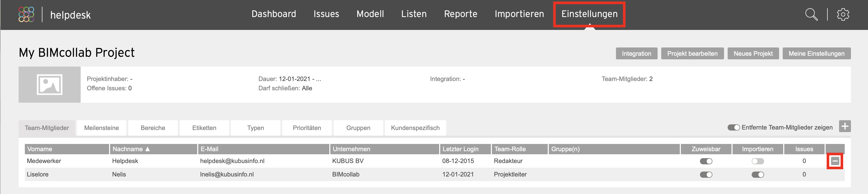
Task: Open the Integration button
Action: click(636, 53)
